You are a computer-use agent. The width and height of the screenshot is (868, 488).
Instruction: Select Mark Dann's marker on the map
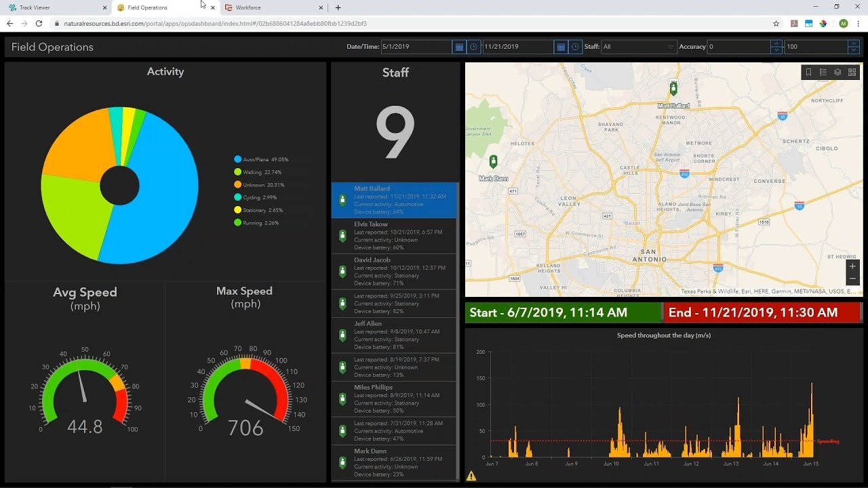click(493, 161)
